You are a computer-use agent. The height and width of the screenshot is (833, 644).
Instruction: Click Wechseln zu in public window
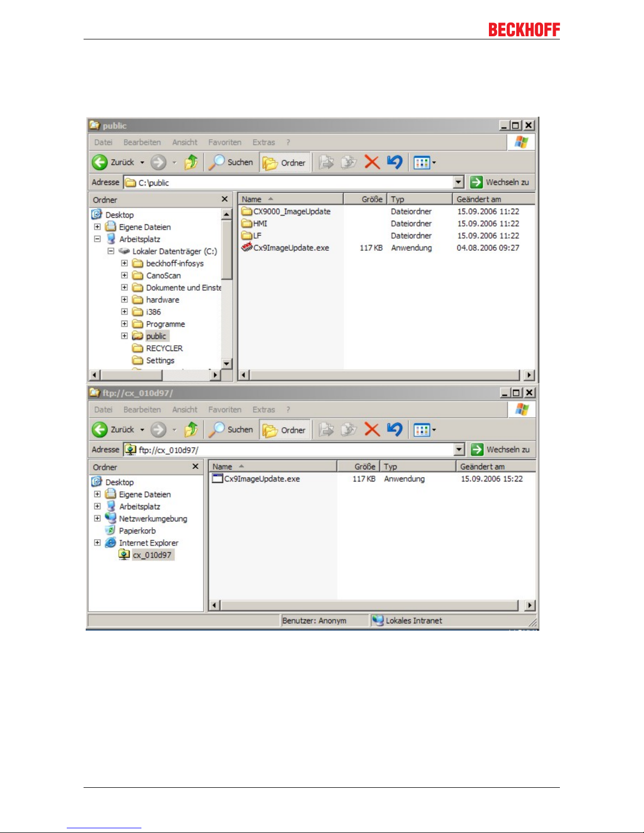[x=500, y=182]
